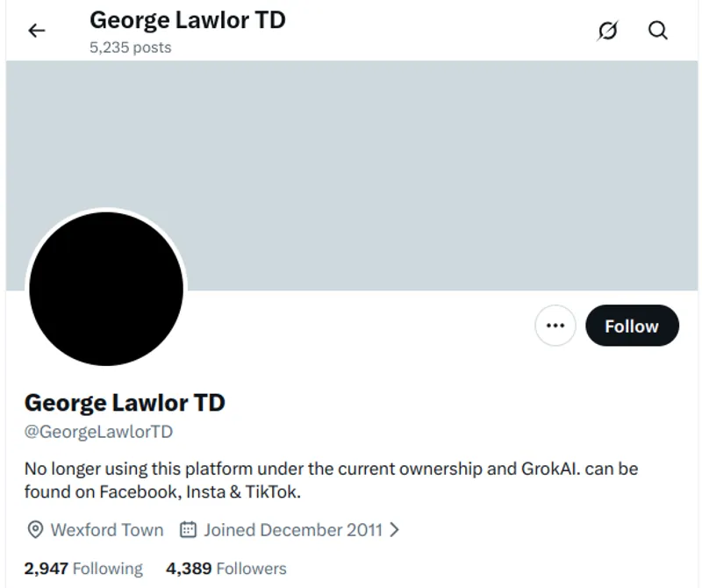This screenshot has width=702, height=588.
Task: Select the @GeorgeLawlorTD handle text
Action: pos(98,431)
